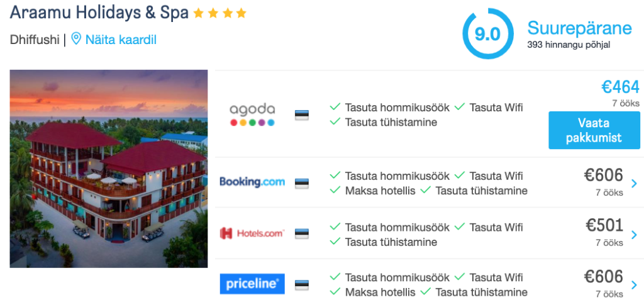Click the hotel photo thumbnail
644x307 pixels.
click(109, 169)
